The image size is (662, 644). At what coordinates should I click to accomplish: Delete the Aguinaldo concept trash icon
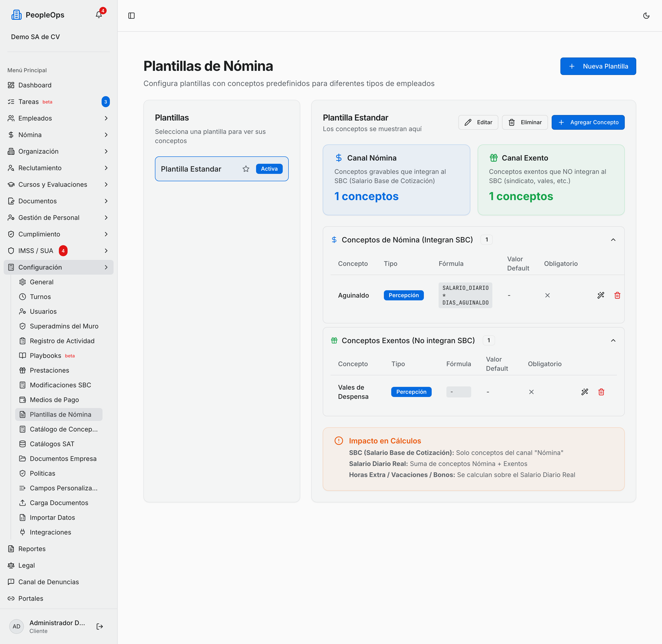617,295
